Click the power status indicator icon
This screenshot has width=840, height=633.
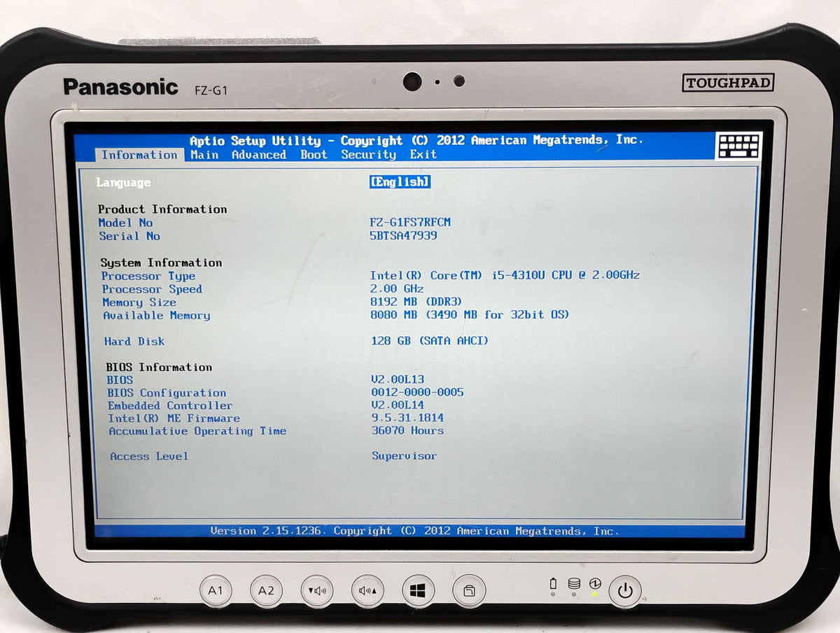pyautogui.click(x=596, y=583)
